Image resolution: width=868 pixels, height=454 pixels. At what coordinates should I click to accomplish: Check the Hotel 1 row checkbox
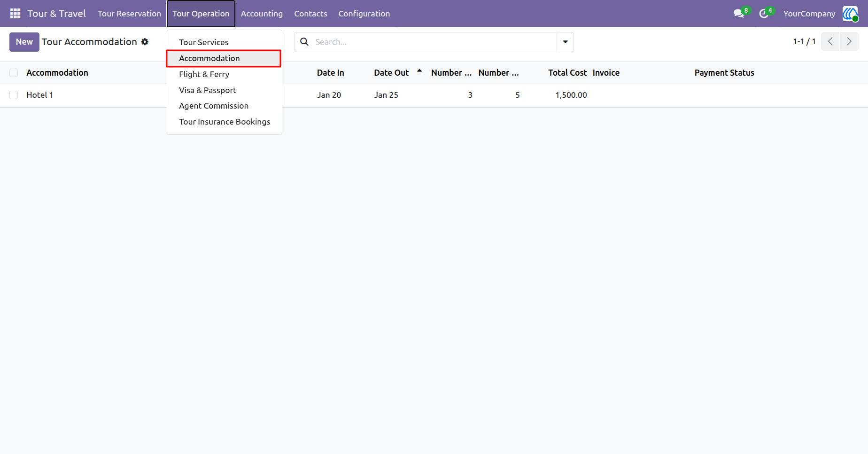tap(14, 95)
